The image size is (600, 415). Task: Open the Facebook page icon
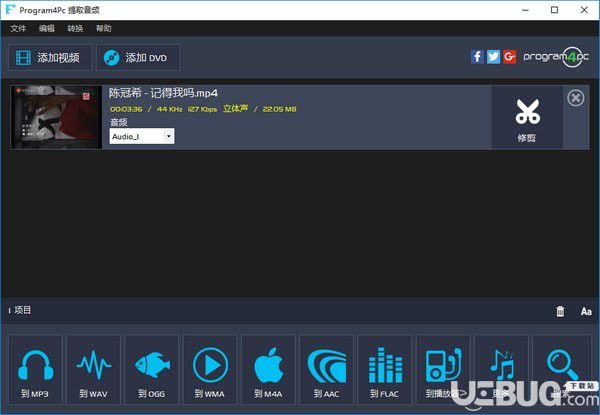(477, 57)
